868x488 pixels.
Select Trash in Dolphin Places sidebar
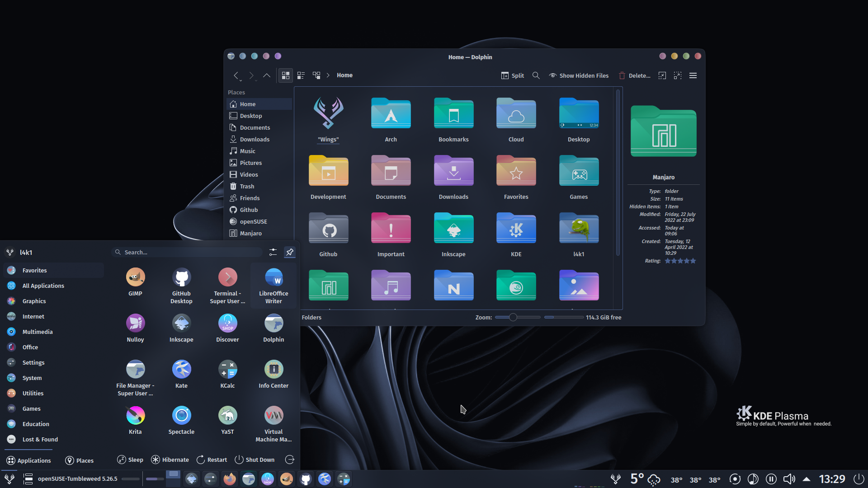(259, 186)
